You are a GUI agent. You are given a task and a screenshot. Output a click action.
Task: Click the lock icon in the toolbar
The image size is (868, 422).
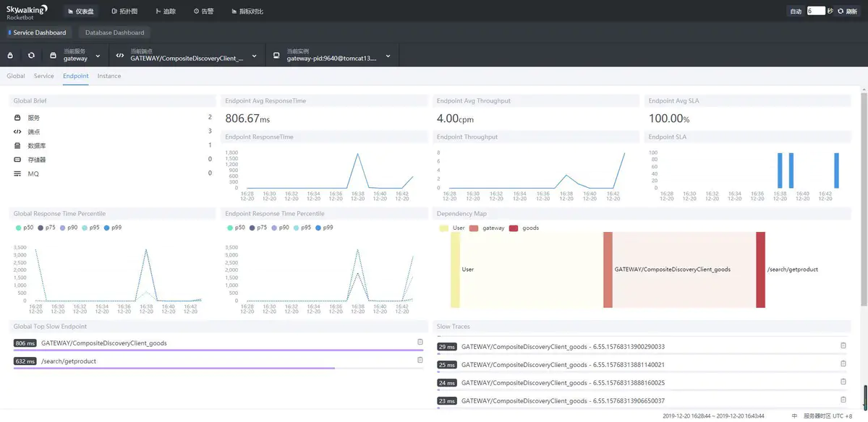tap(10, 56)
